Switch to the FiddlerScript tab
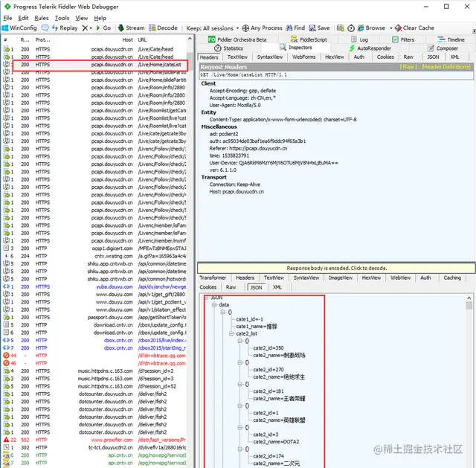 (x=309, y=39)
